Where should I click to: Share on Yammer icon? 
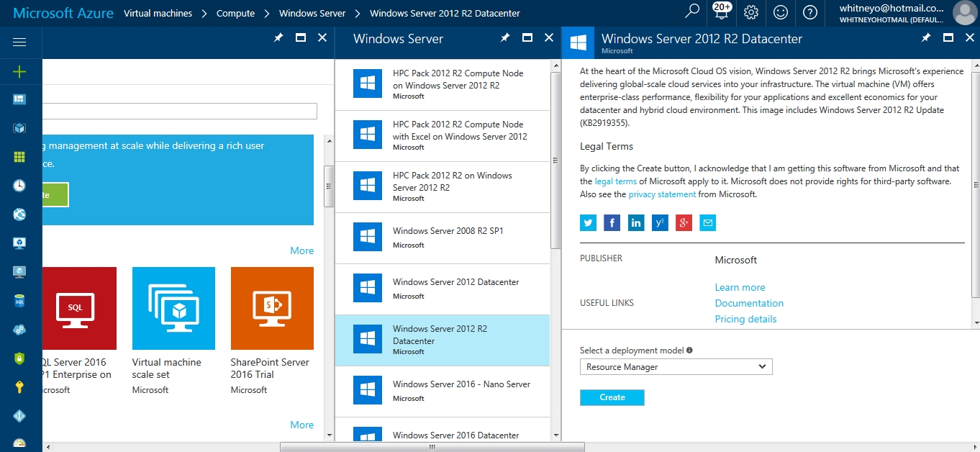click(x=660, y=222)
